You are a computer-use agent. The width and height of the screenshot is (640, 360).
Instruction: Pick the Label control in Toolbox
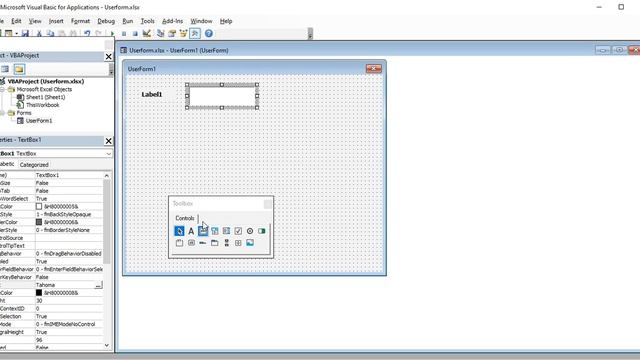(191, 231)
